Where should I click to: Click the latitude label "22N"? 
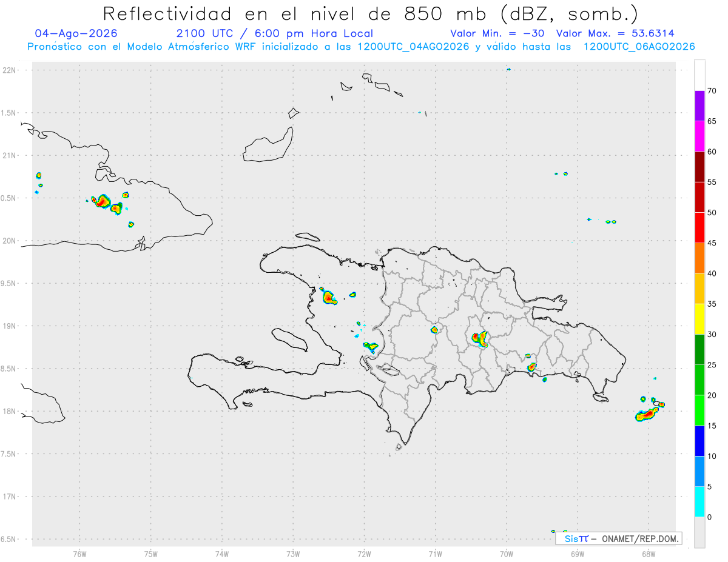[x=10, y=70]
